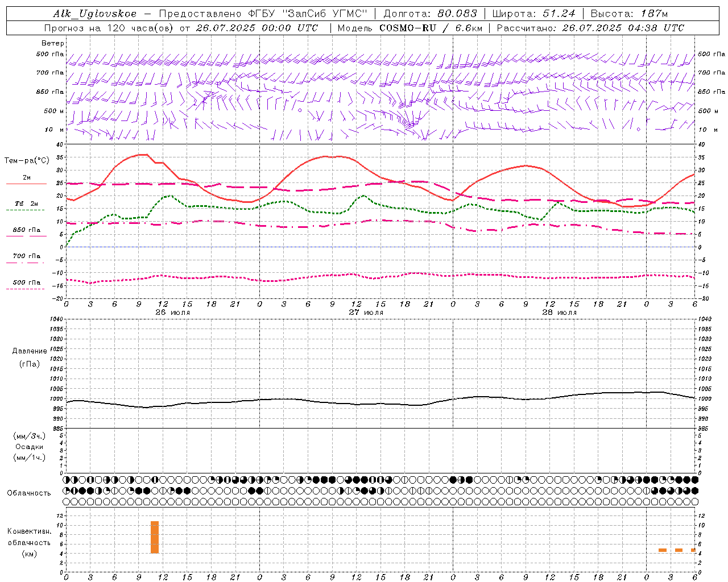Click the Высота: 187м header field
This screenshot has width=728, height=582.
pyautogui.click(x=629, y=14)
